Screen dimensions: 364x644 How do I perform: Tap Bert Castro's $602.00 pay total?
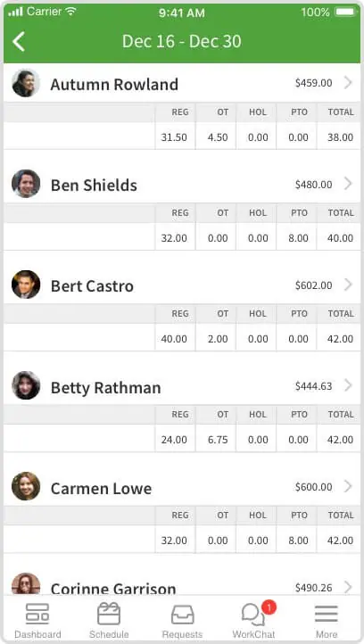click(x=313, y=285)
